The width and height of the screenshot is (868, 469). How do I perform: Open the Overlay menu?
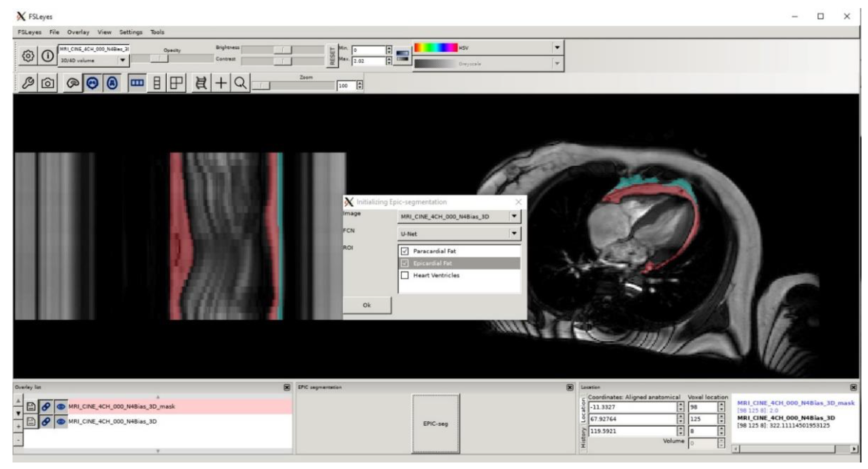(x=78, y=32)
